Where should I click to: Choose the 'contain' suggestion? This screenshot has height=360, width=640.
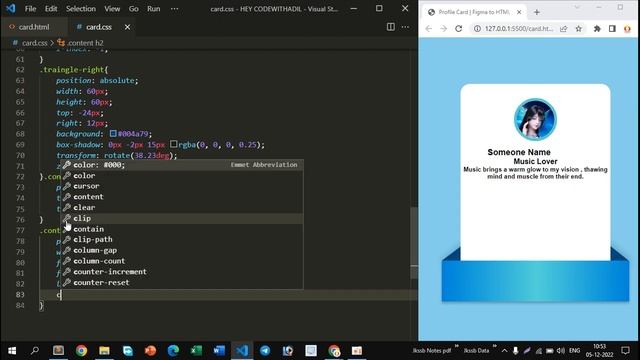pos(182,229)
